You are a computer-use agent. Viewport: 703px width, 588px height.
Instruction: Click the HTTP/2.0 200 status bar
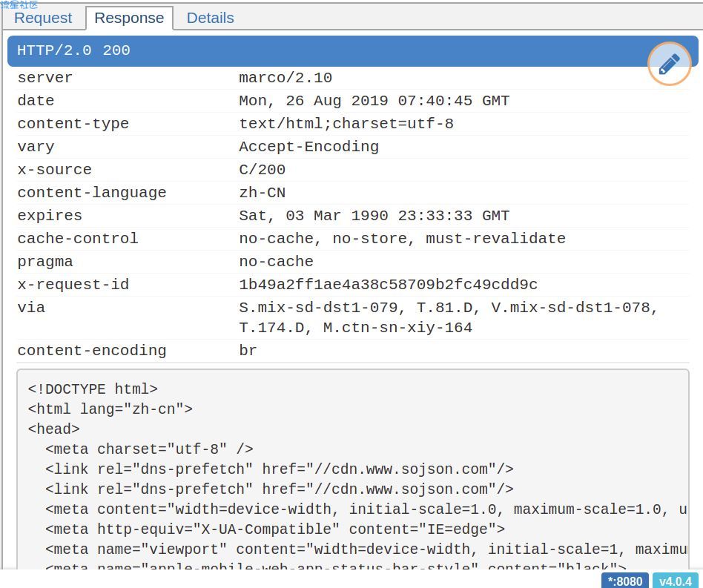pos(352,50)
